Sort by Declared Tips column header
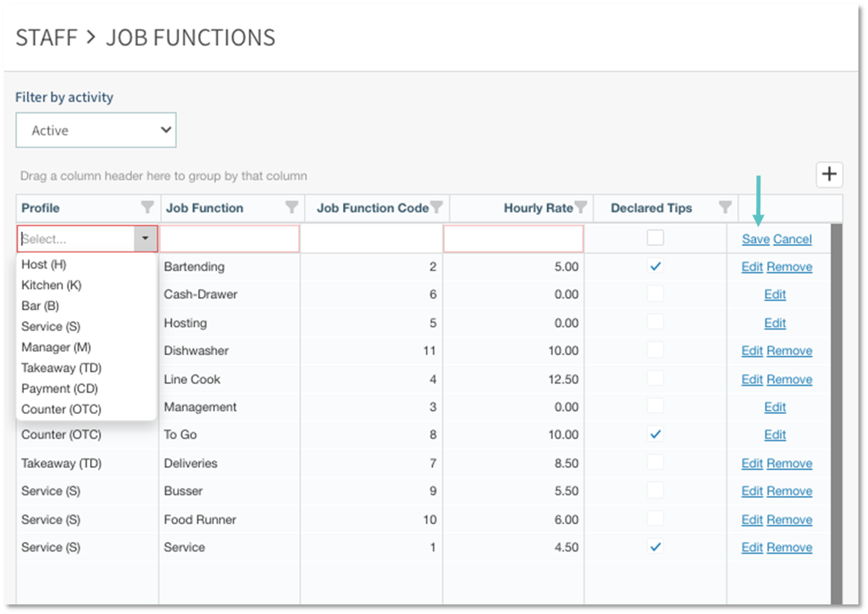This screenshot has height=614, width=868. pyautogui.click(x=651, y=208)
